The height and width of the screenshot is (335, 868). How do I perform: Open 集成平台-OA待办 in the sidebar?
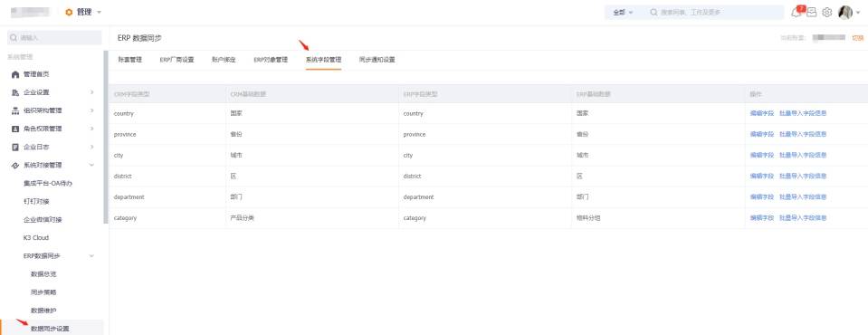click(x=48, y=183)
